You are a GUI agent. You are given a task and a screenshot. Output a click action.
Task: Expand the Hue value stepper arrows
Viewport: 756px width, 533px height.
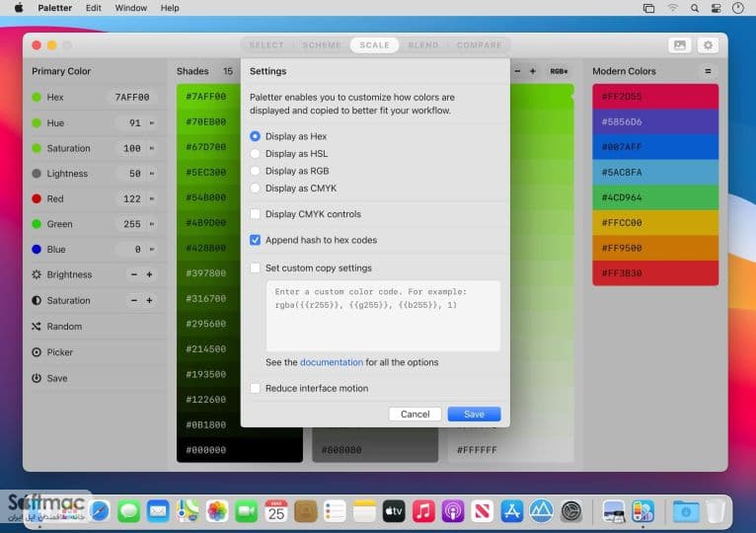(x=152, y=123)
